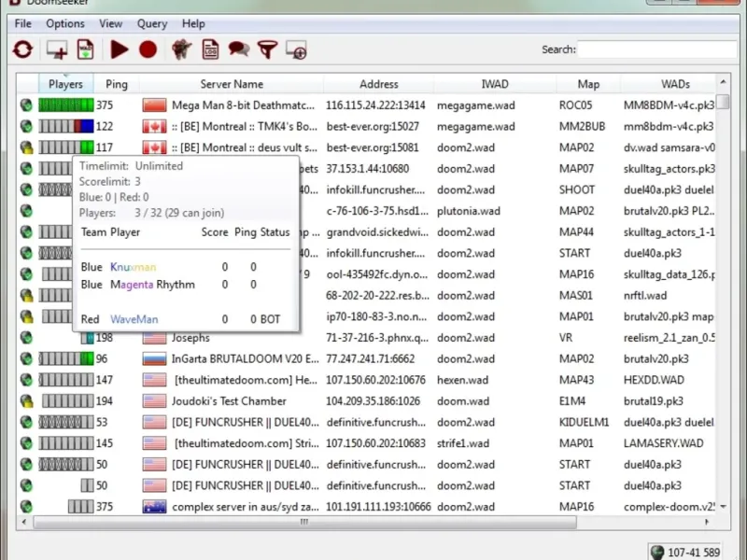Select the [BE] Montreal TMK4's server name
This screenshot has width=747, height=560.
(245, 126)
